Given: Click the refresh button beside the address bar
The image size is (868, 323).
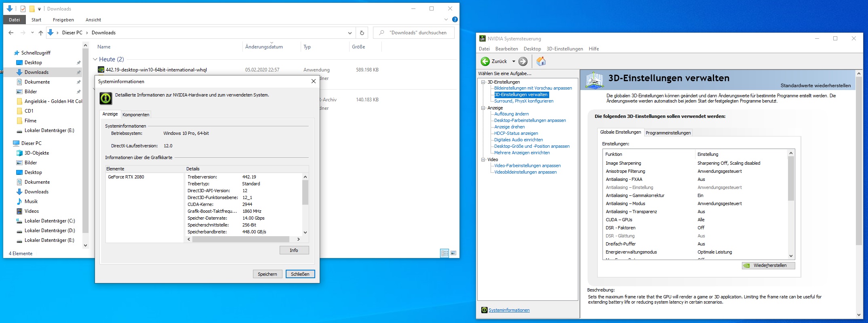Looking at the screenshot, I should point(362,33).
